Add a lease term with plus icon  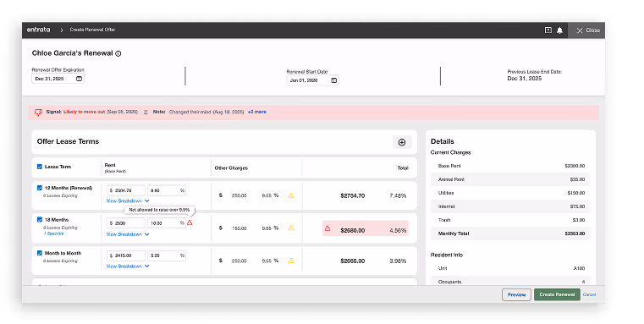[402, 142]
